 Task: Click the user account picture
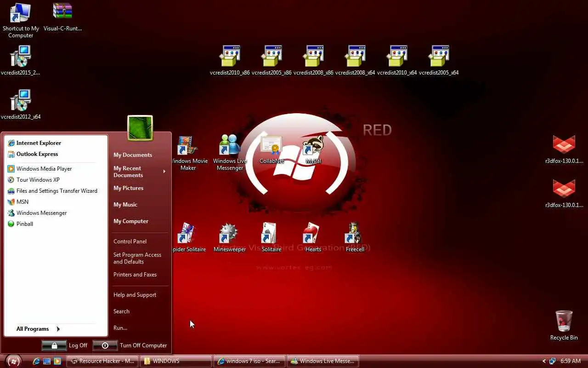140,128
